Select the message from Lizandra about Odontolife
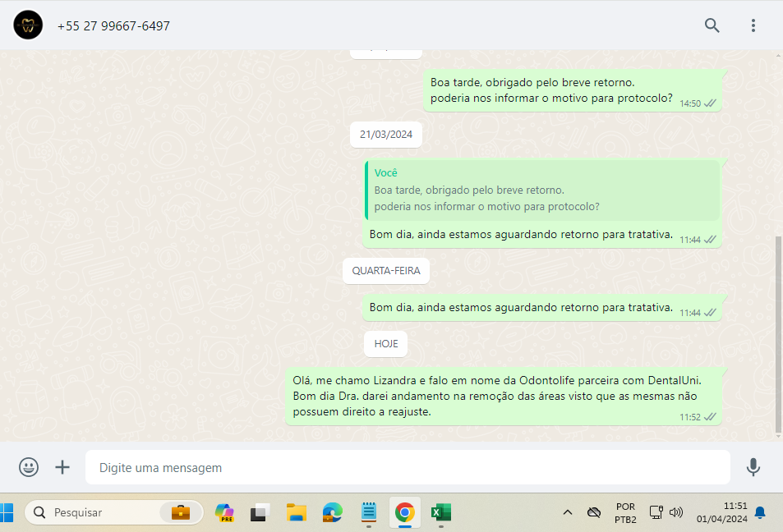The height and width of the screenshot is (532, 783). coord(504,397)
